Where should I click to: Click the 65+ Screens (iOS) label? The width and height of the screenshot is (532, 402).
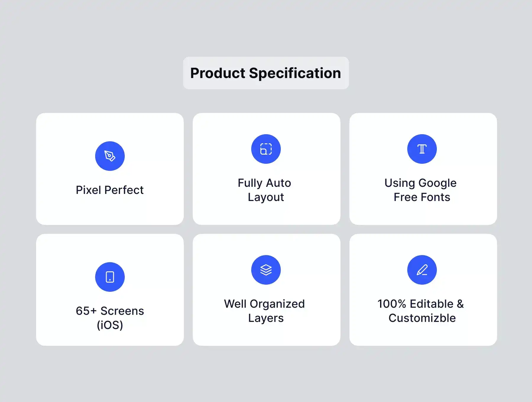[110, 318]
